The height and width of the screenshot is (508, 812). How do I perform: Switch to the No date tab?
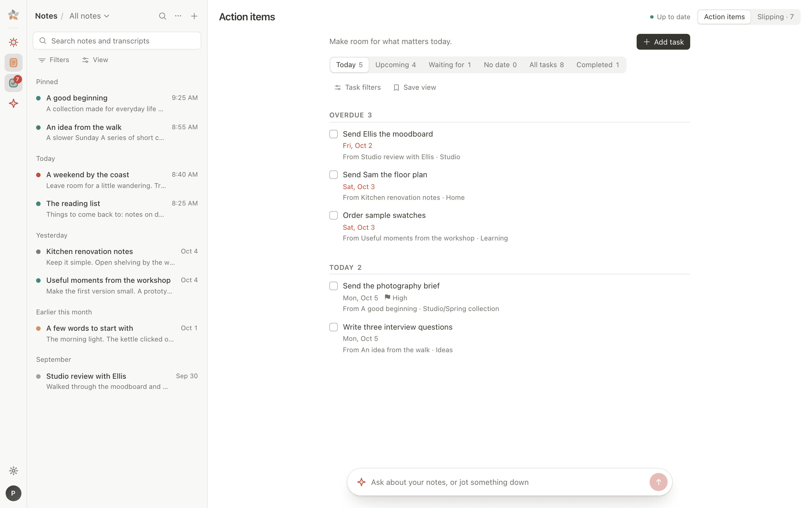point(500,65)
